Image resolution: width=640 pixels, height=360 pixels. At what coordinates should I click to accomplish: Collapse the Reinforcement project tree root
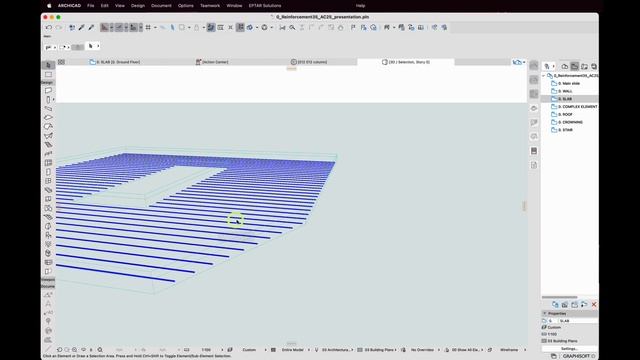pyautogui.click(x=544, y=76)
